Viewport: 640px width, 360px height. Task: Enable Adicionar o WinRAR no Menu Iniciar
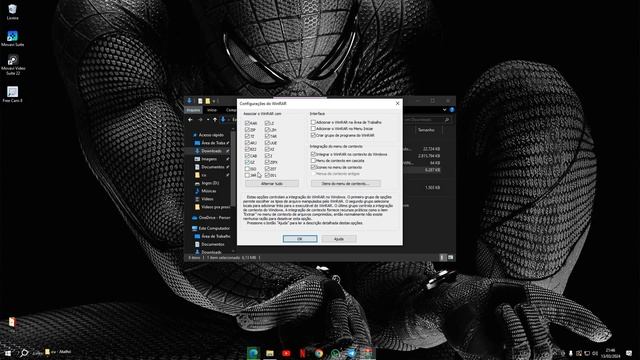coord(313,129)
